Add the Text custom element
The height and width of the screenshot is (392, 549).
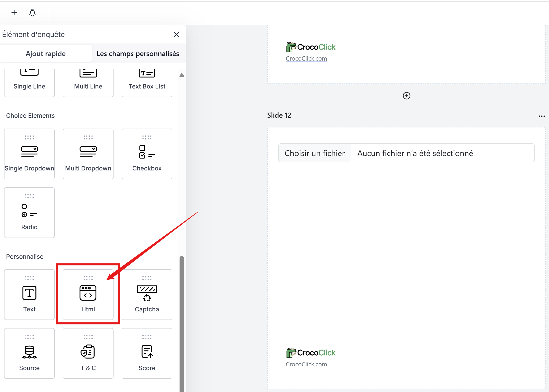29,295
